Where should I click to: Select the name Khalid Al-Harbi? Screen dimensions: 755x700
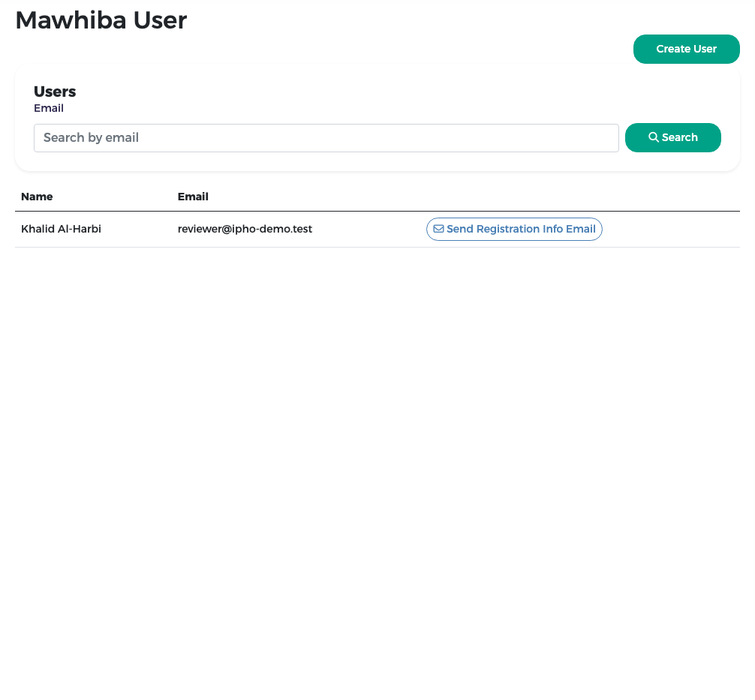pos(61,229)
